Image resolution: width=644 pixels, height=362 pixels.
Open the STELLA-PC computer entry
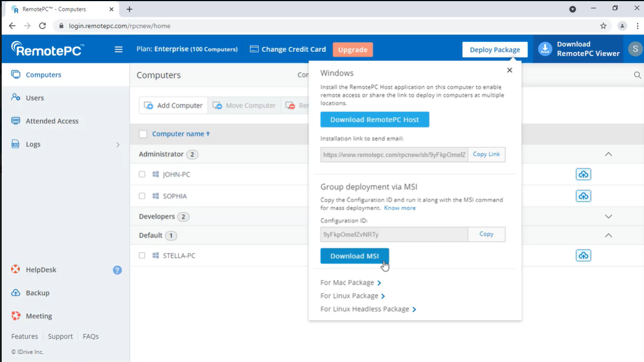[x=179, y=255]
